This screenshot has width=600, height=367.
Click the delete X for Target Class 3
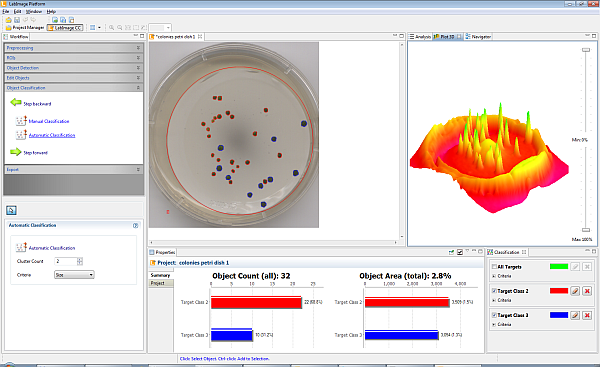point(587,315)
